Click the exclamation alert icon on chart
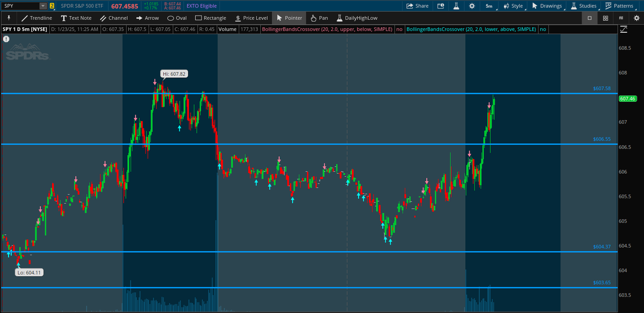 pyautogui.click(x=6, y=39)
